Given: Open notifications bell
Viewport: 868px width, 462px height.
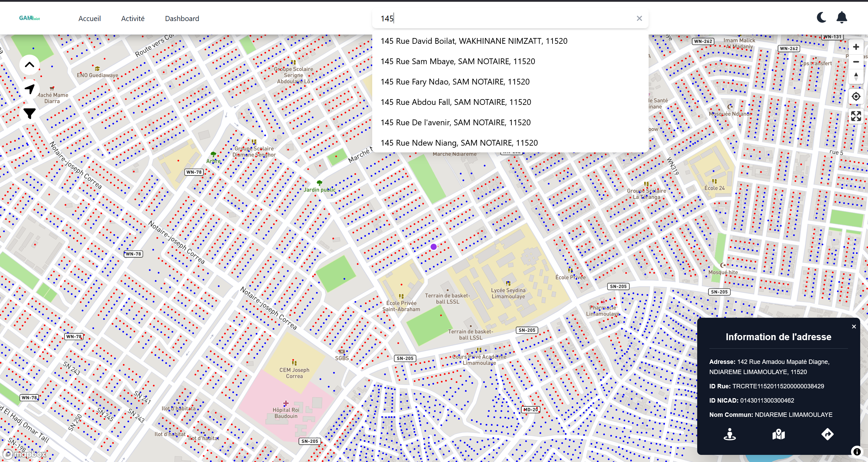Looking at the screenshot, I should click(x=842, y=17).
